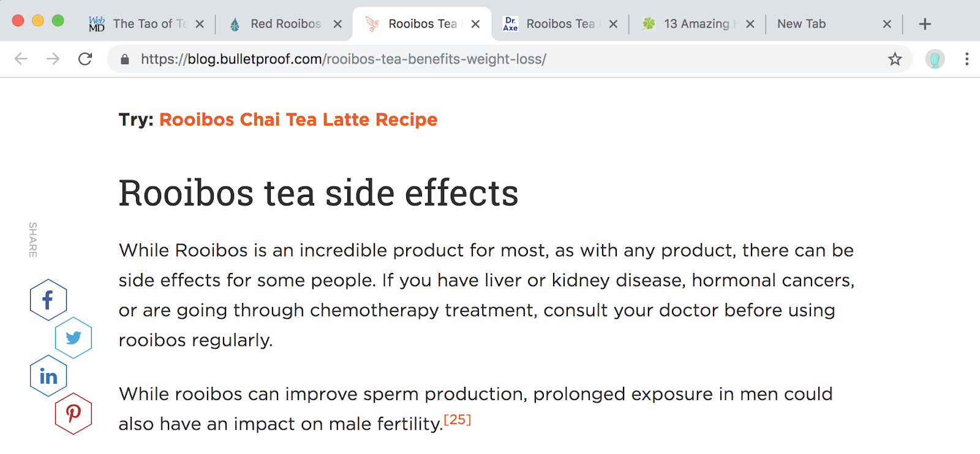Share article on Twitter

pos(73,338)
